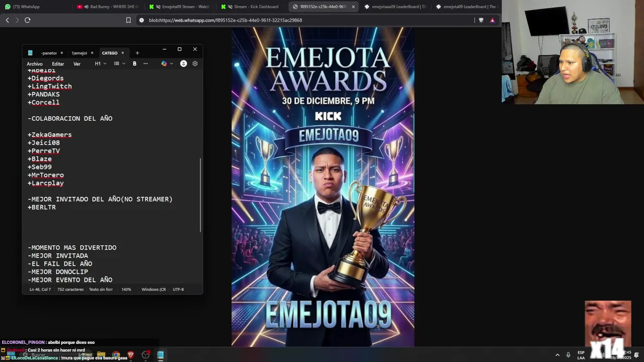Click '+PANDAKS' line in Notepad
The height and width of the screenshot is (362, 644).
(43, 95)
